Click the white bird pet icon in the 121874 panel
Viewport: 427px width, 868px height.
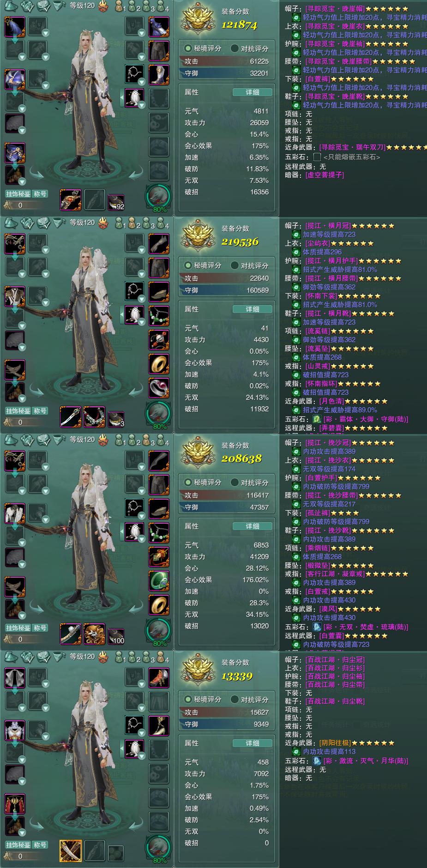(x=134, y=97)
